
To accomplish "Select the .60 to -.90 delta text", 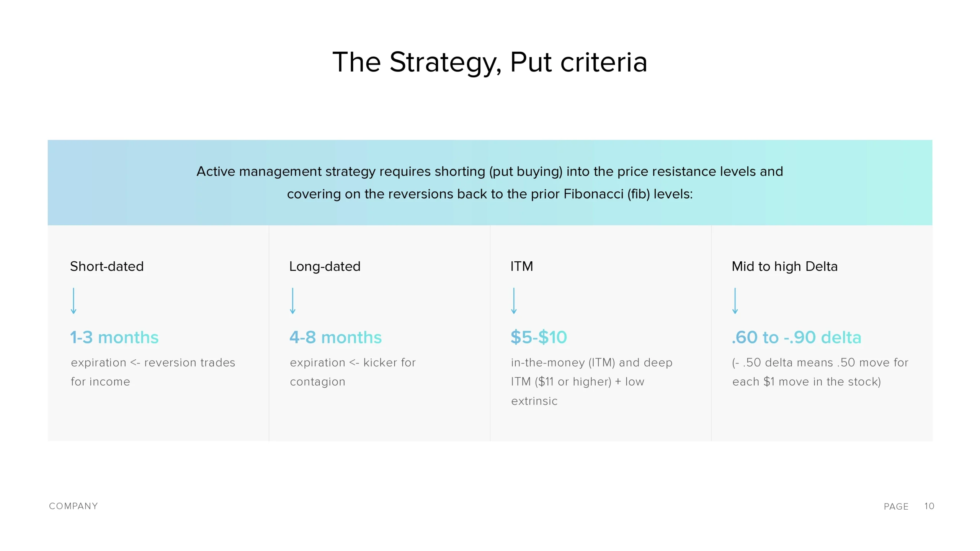I will (796, 337).
